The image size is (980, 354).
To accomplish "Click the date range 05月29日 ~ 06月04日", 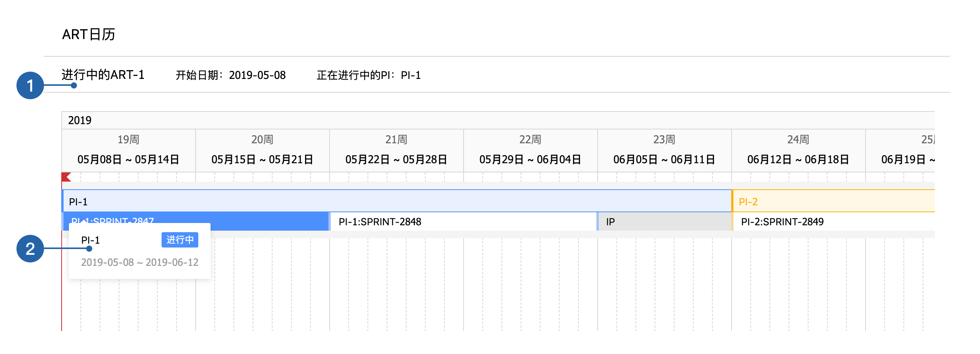I will [531, 159].
